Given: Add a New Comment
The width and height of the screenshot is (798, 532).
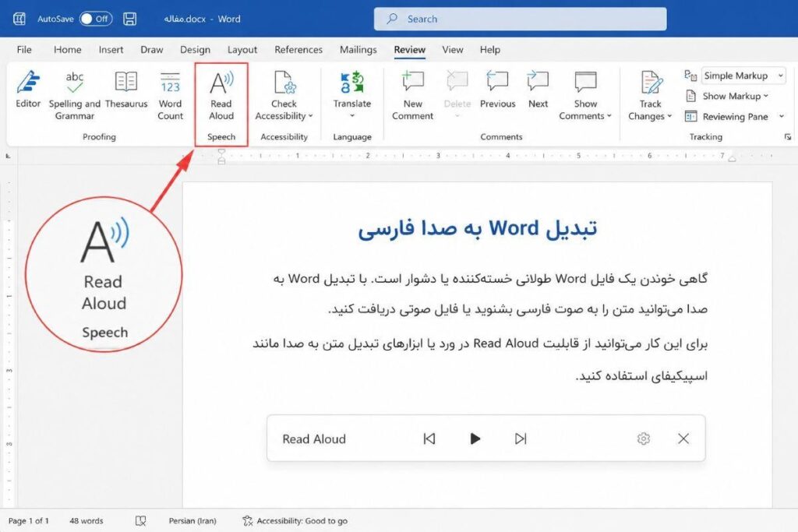Looking at the screenshot, I should (413, 96).
